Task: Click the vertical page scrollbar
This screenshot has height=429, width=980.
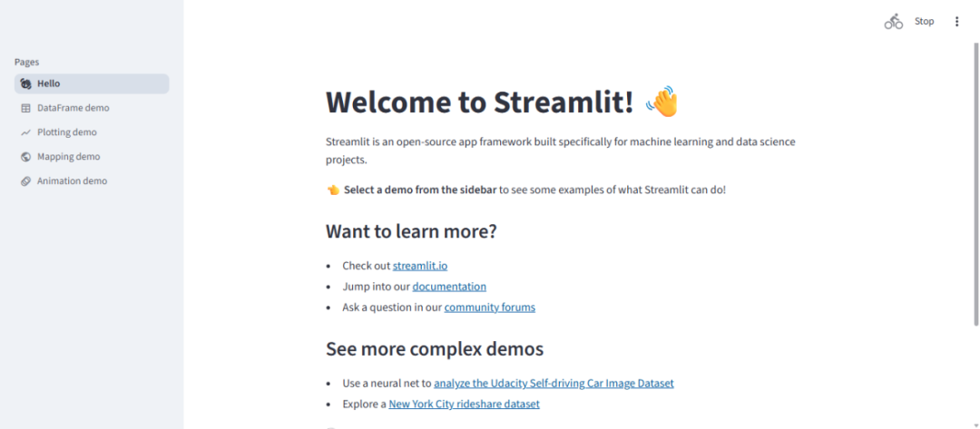Action: (976, 183)
